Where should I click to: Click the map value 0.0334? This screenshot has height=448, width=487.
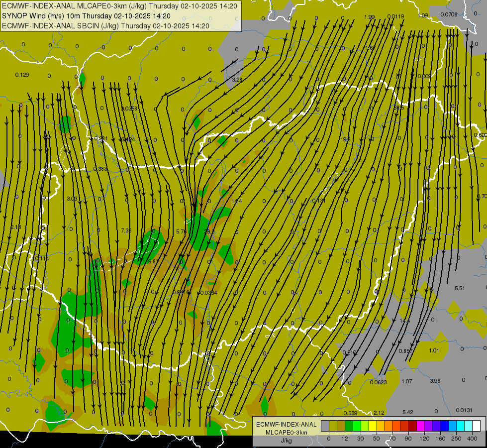[209, 293]
